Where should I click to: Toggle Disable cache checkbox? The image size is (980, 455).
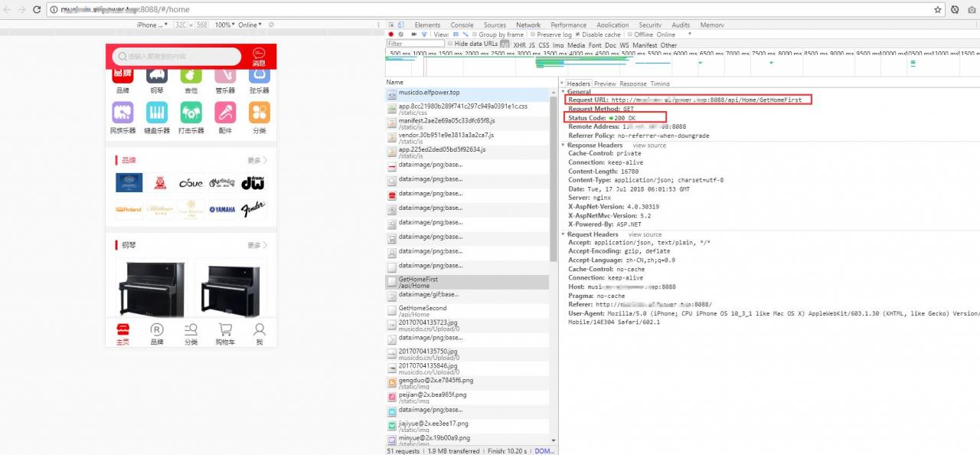(578, 34)
